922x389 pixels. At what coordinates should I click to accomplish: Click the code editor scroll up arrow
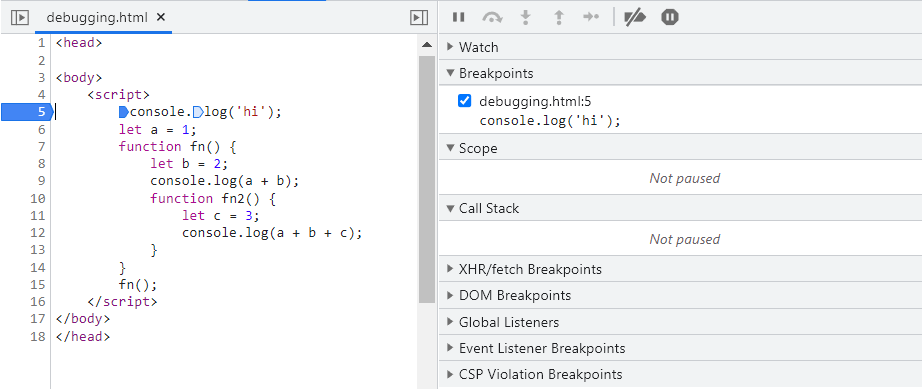coord(427,45)
